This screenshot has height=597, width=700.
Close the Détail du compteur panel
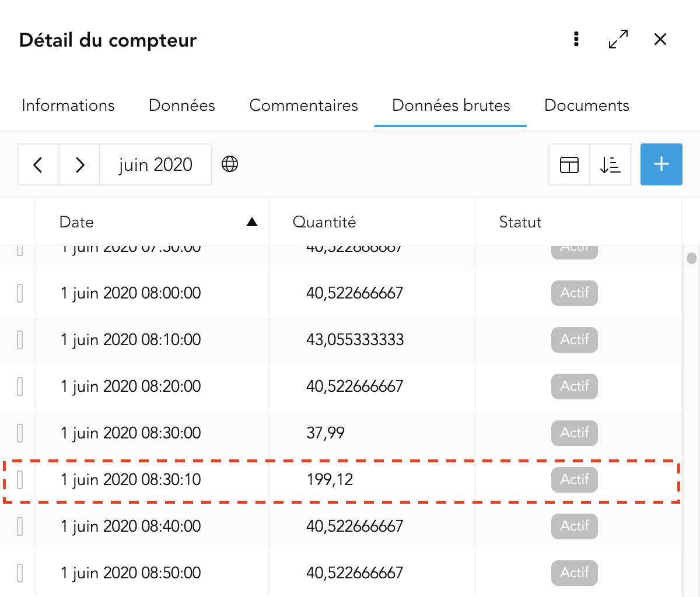(x=660, y=39)
